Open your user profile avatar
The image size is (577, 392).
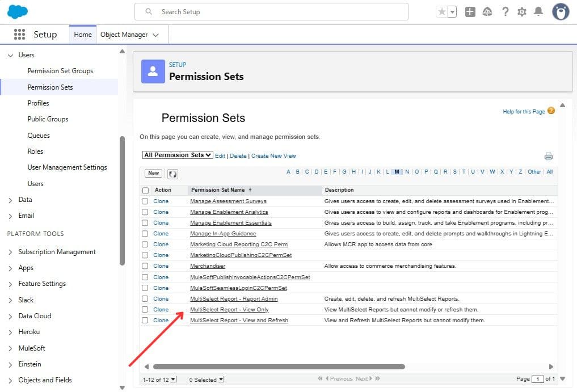[560, 11]
